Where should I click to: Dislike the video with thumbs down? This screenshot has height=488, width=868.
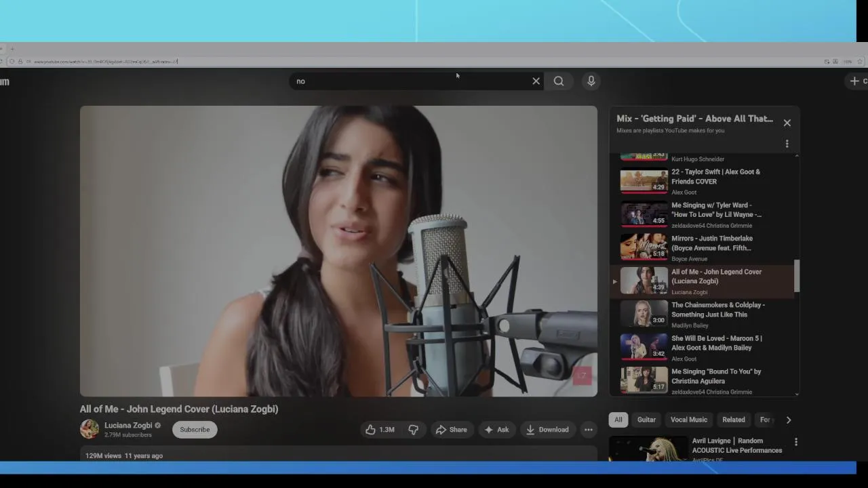pyautogui.click(x=413, y=430)
